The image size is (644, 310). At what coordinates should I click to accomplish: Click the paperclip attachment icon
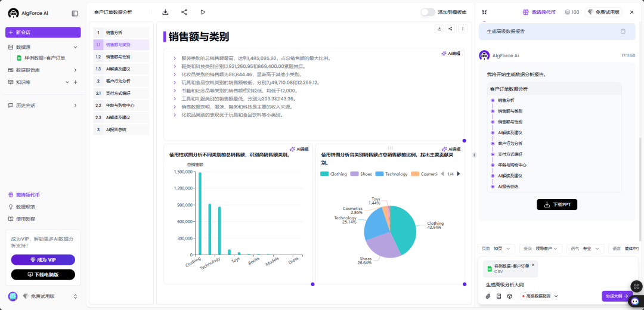(488, 296)
